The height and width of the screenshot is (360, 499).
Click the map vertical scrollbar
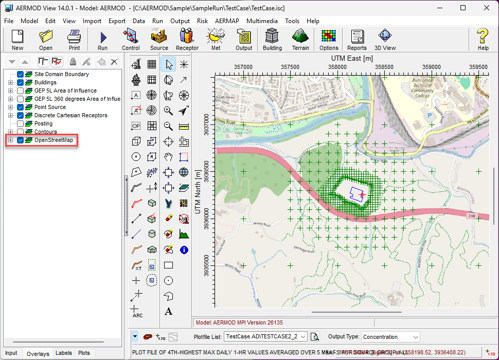(494, 196)
